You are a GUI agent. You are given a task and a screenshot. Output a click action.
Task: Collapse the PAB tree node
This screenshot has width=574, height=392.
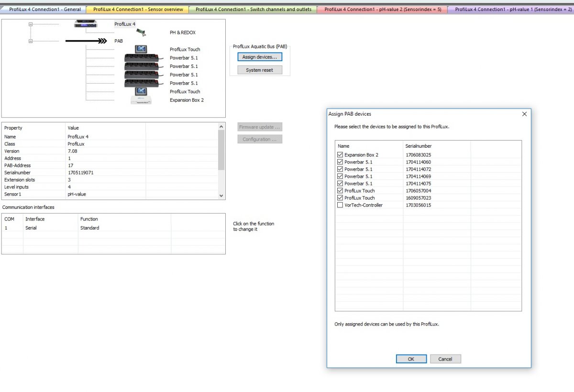click(30, 41)
